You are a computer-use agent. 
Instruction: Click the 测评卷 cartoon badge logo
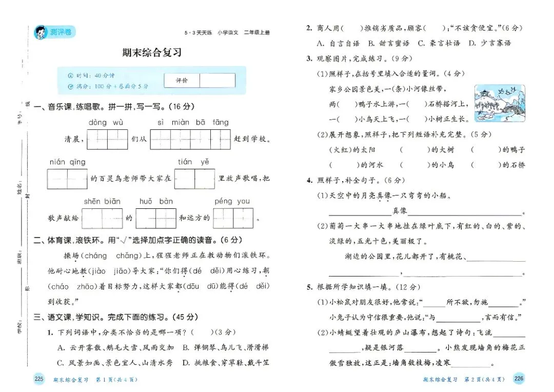[55, 32]
